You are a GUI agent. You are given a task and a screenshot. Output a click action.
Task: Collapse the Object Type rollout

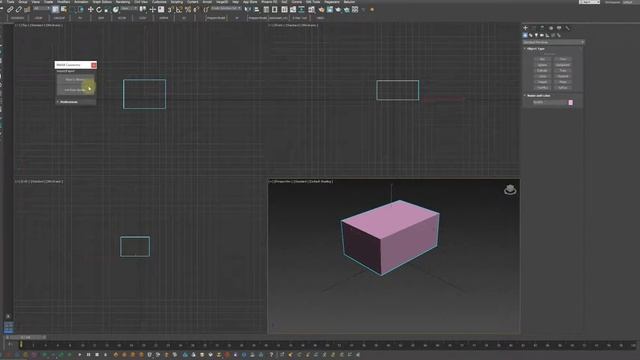click(536, 49)
